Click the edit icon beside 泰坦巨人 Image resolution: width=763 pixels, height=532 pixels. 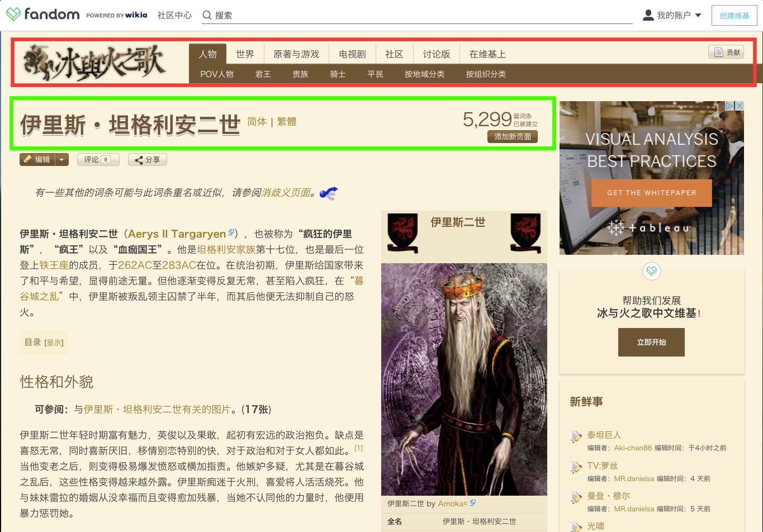click(x=576, y=437)
